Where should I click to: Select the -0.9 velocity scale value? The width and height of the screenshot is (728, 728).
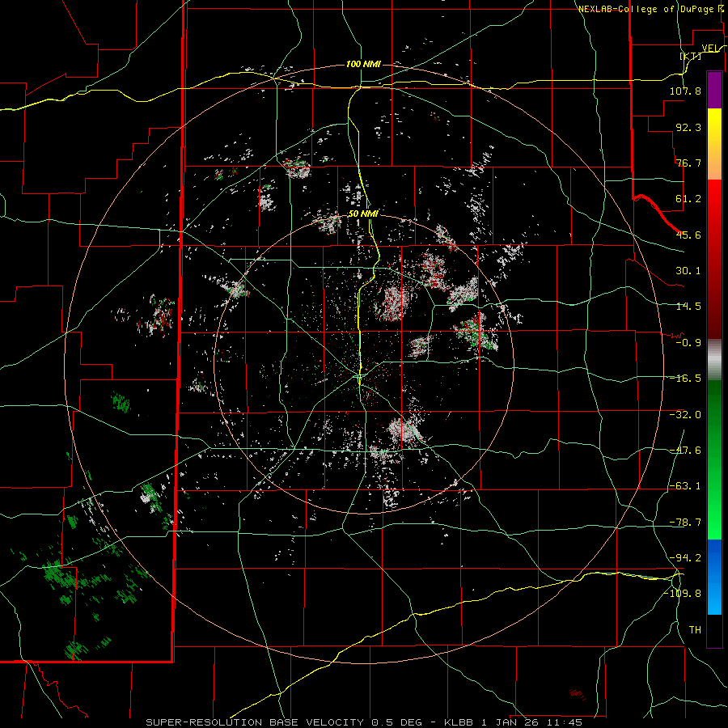(x=688, y=343)
